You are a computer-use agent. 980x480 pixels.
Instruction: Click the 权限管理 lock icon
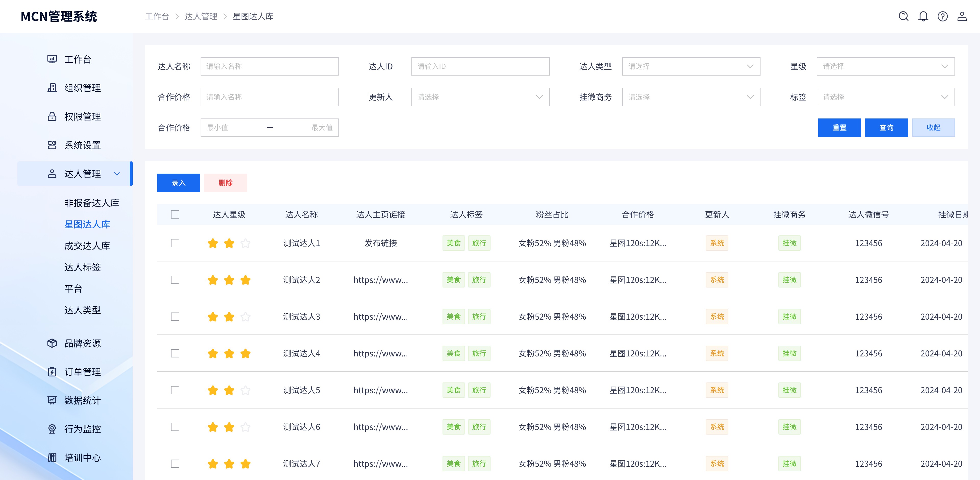(x=52, y=116)
